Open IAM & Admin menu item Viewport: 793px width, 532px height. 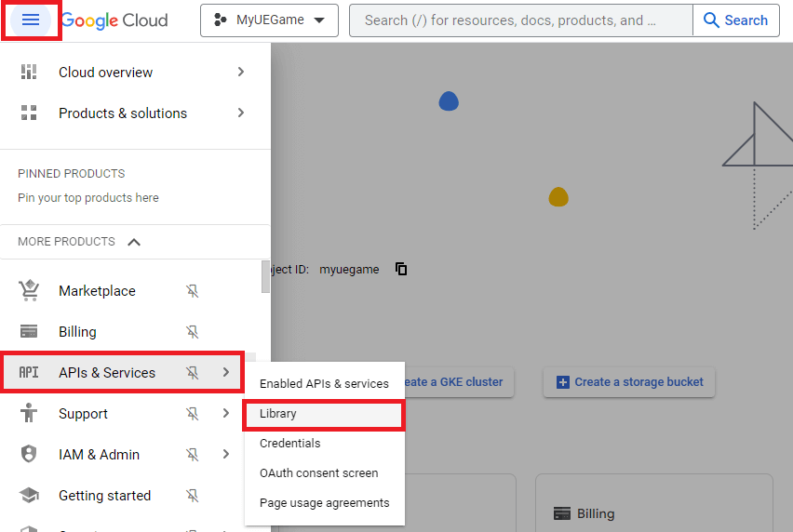tap(99, 455)
